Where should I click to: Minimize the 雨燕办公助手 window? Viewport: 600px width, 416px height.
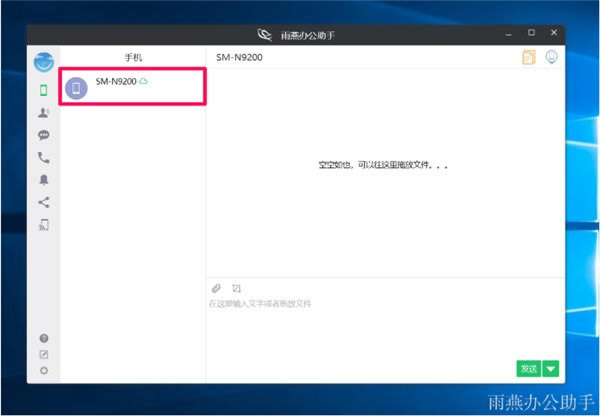coord(509,34)
